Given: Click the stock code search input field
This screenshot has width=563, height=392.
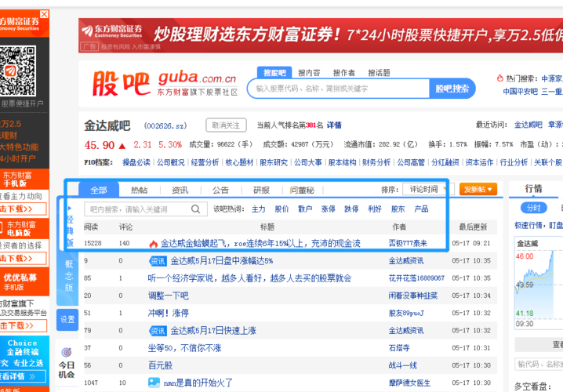Looking at the screenshot, I should point(338,89).
